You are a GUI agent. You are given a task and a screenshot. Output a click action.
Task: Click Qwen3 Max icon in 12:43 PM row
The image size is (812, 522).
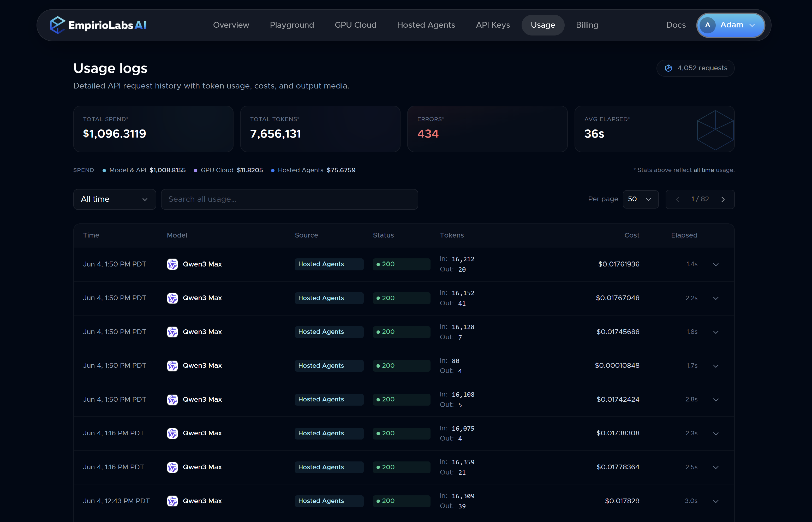[172, 501]
